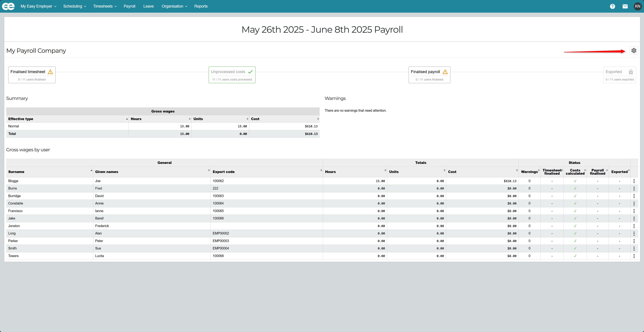644x332 pixels.
Task: Click warning icon on Finalised timesheet
Action: [x=50, y=72]
